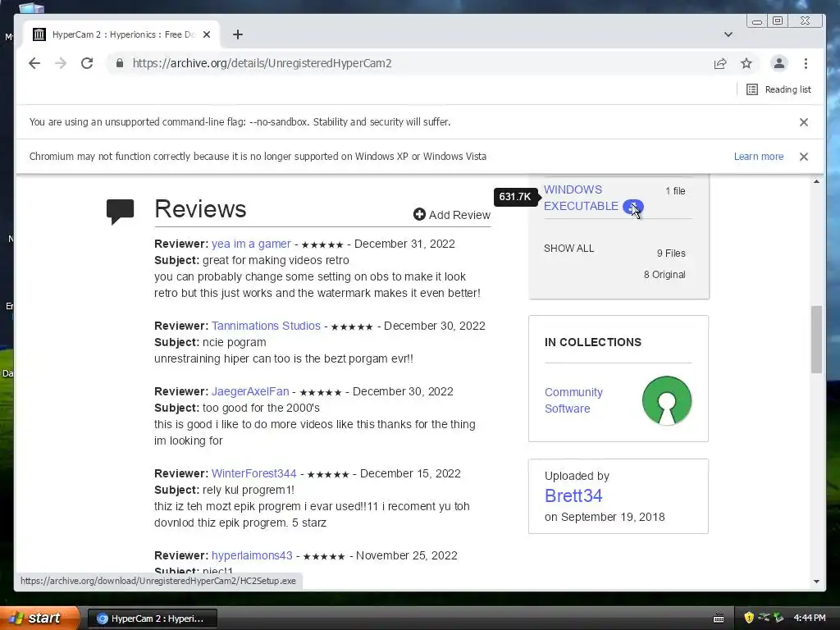Viewport: 840px width, 630px height.
Task: Open reviewer yea im a gamer's profile
Action: (251, 244)
